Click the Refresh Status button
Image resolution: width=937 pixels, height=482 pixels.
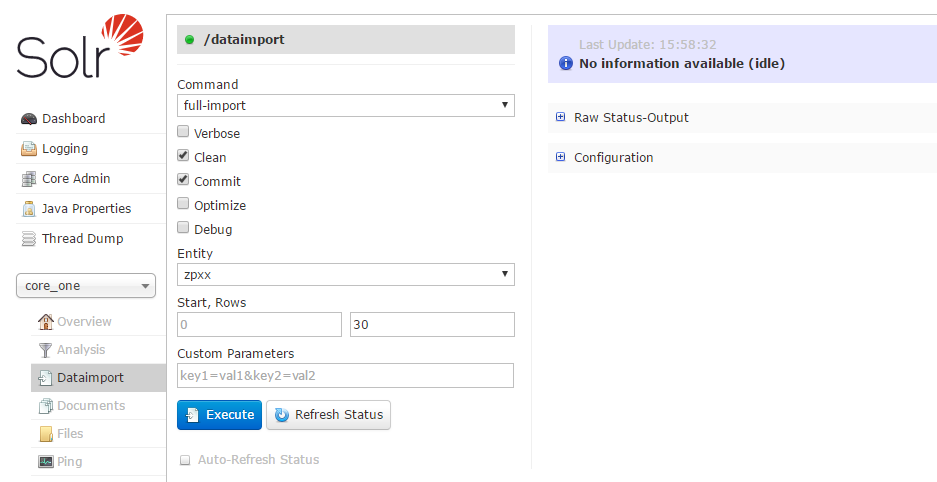tap(328, 415)
